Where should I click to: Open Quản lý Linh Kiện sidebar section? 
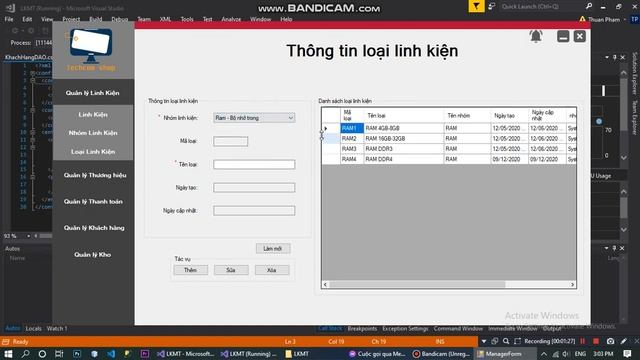(93, 93)
